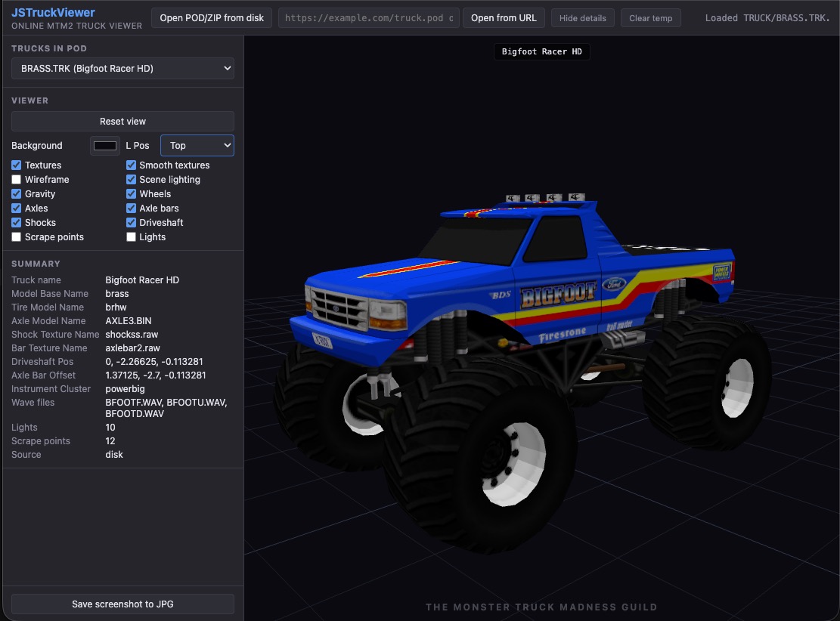The height and width of the screenshot is (621, 840).
Task: Toggle Axle bars checkbox
Action: coord(132,209)
